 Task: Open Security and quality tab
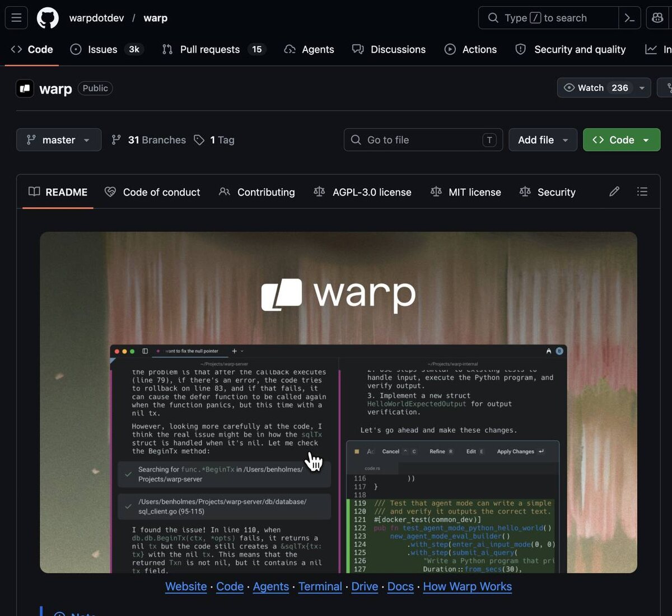570,49
